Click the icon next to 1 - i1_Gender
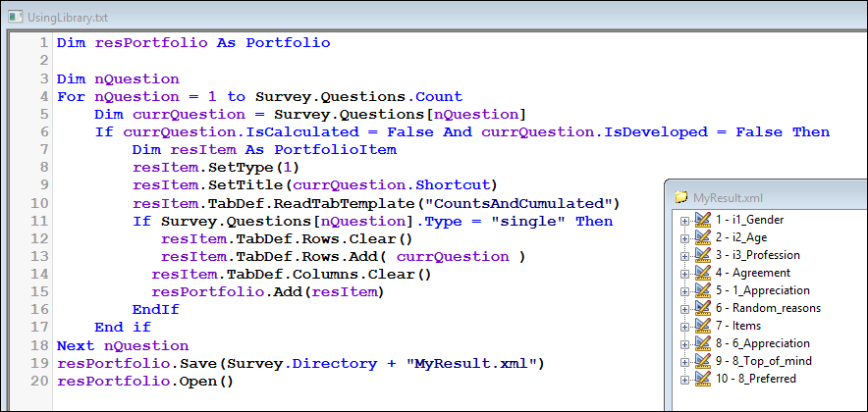This screenshot has width=868, height=412. 702,220
